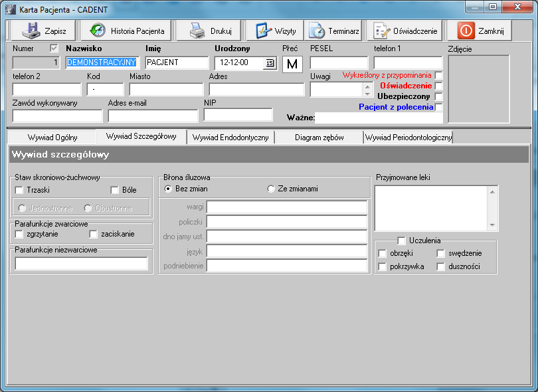This screenshot has width=538, height=392.
Task: Tick the Ubezpieczony checkbox
Action: pos(438,97)
